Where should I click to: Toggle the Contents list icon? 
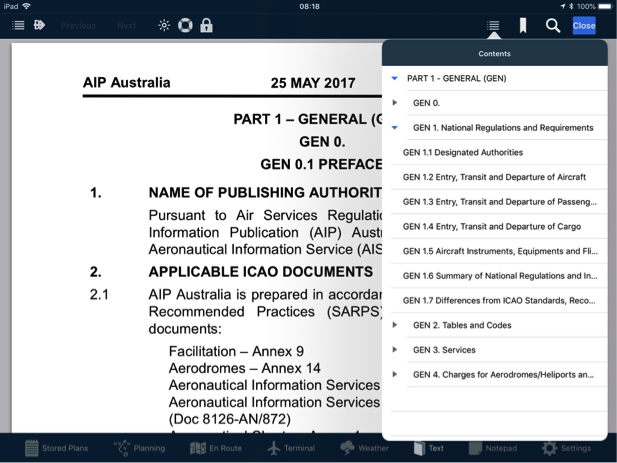493,26
